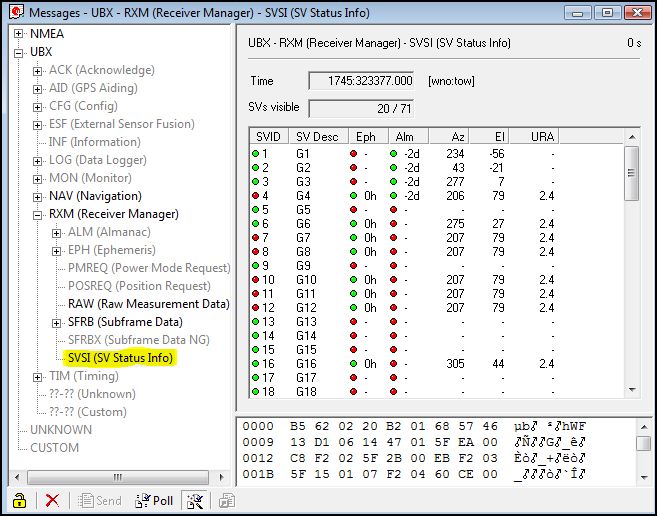Select the NAV (Navigation) tree item
The height and width of the screenshot is (516, 657).
pyautogui.click(x=95, y=196)
